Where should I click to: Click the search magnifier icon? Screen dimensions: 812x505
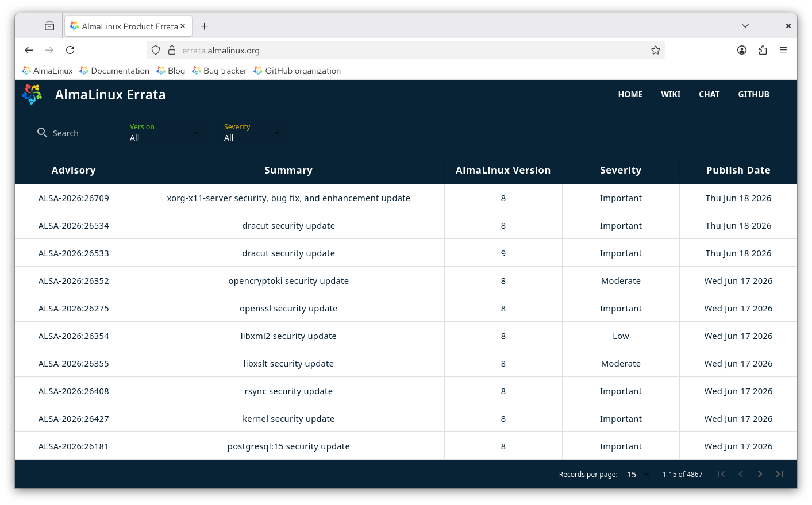[x=42, y=133]
